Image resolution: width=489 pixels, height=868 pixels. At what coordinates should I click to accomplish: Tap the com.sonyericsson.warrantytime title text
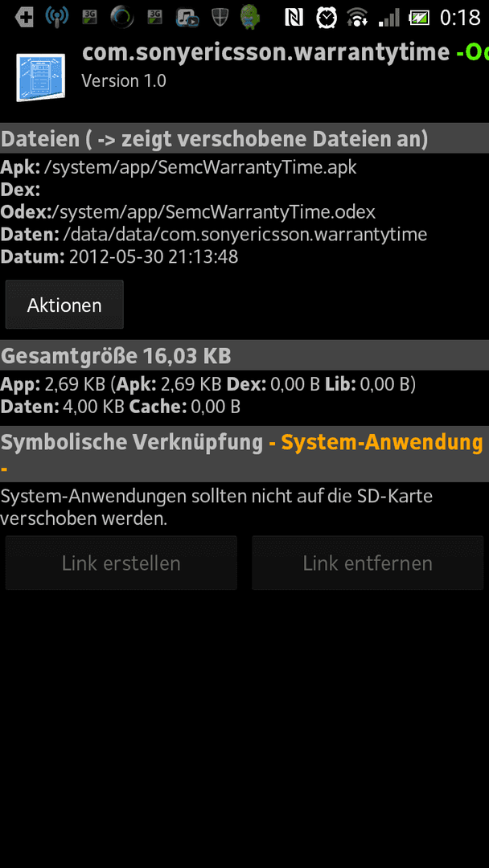coord(266,52)
